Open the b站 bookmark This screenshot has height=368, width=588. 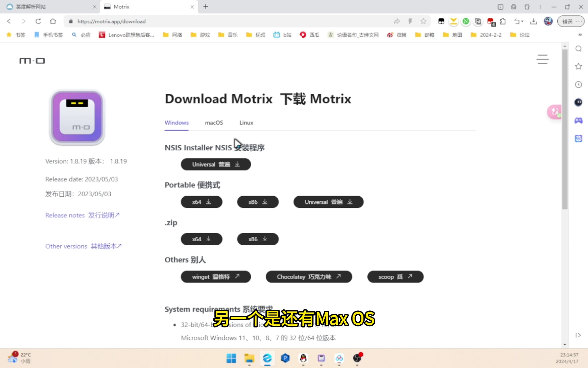click(283, 35)
